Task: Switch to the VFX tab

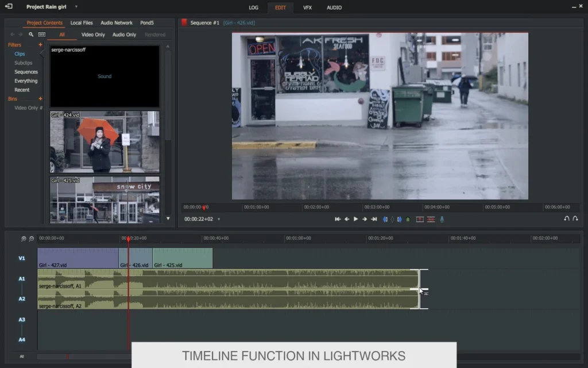Action: 308,7
